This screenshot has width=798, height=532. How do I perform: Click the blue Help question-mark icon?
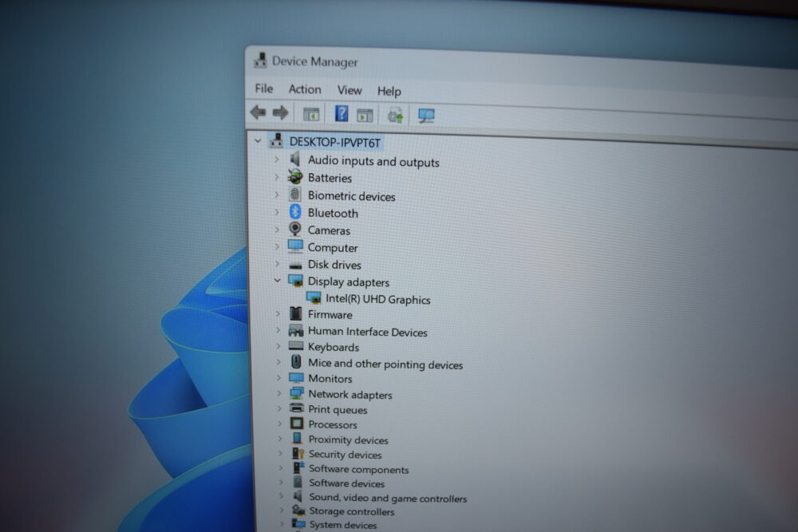click(x=342, y=113)
